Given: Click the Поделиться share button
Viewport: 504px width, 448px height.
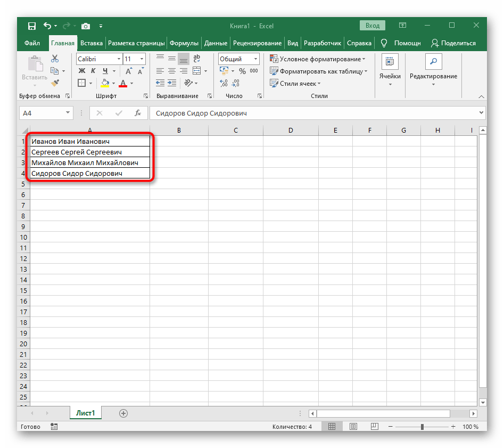Looking at the screenshot, I should (453, 43).
